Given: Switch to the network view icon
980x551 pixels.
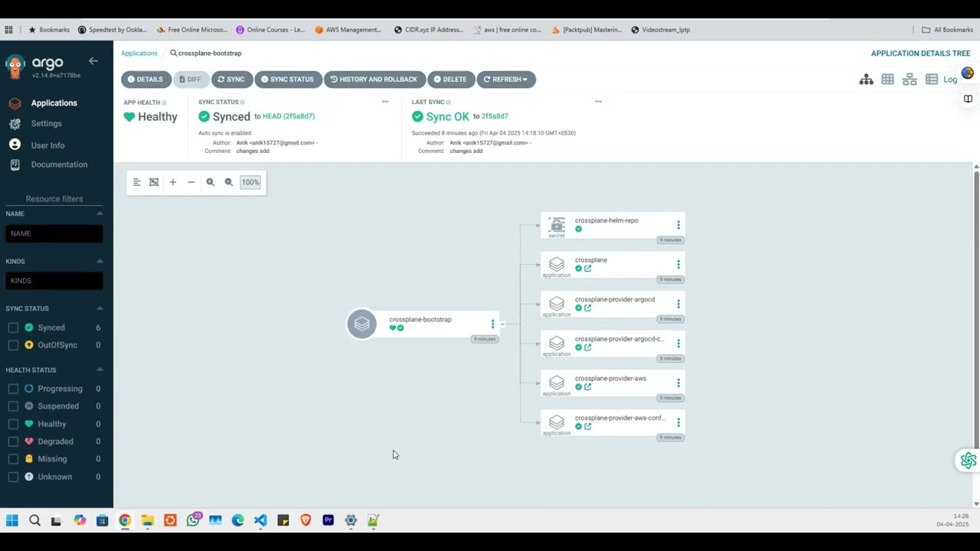Looking at the screenshot, I should pos(910,80).
